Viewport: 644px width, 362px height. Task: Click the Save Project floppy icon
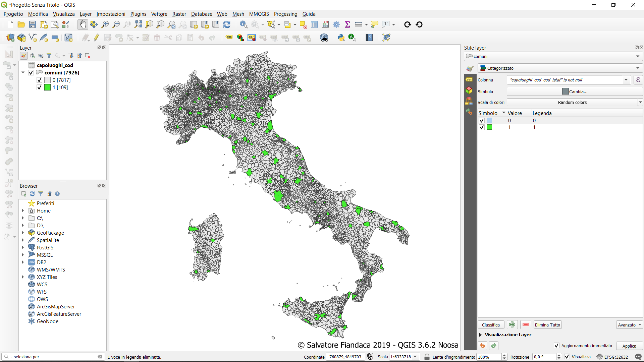(x=33, y=24)
